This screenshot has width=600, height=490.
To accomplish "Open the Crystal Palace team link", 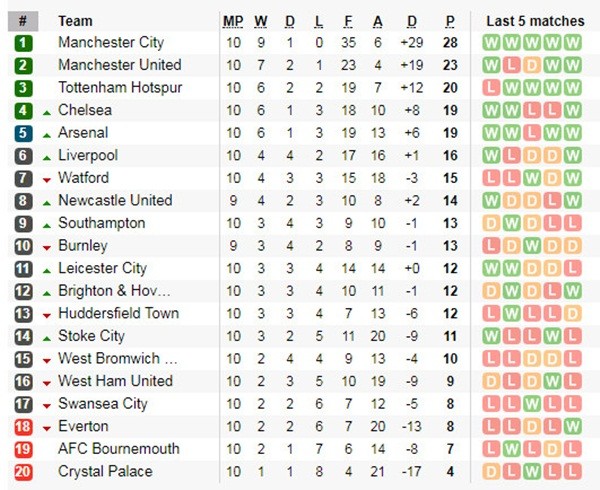I will pos(105,471).
